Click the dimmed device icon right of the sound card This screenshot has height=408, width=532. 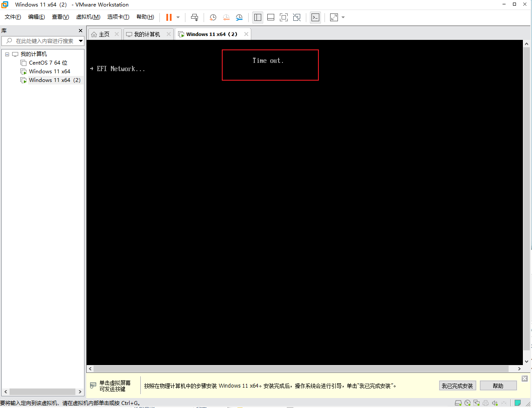click(503, 403)
